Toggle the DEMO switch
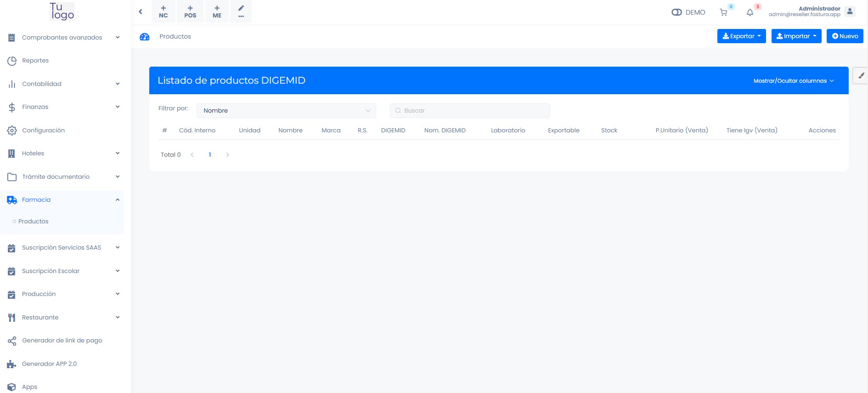Screen dimensions: 868x393 click(x=676, y=12)
